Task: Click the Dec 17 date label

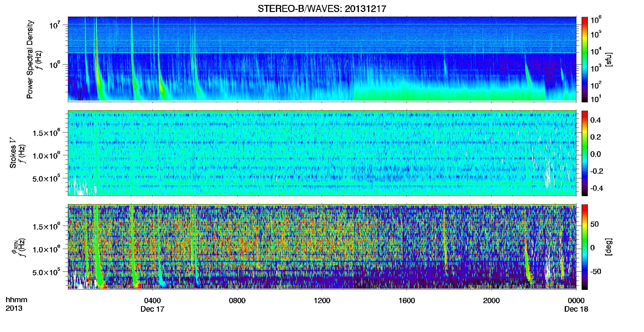Action: pyautogui.click(x=152, y=309)
